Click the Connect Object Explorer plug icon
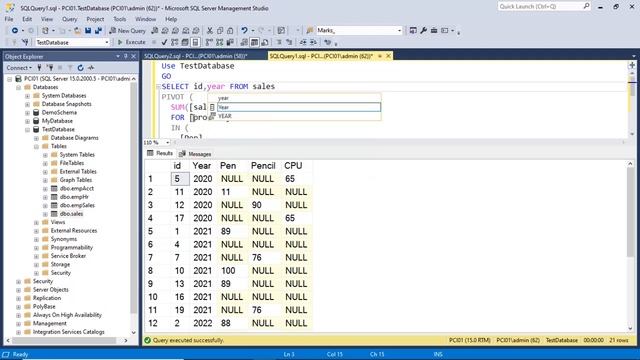This screenshot has width=640, height=360. point(40,68)
